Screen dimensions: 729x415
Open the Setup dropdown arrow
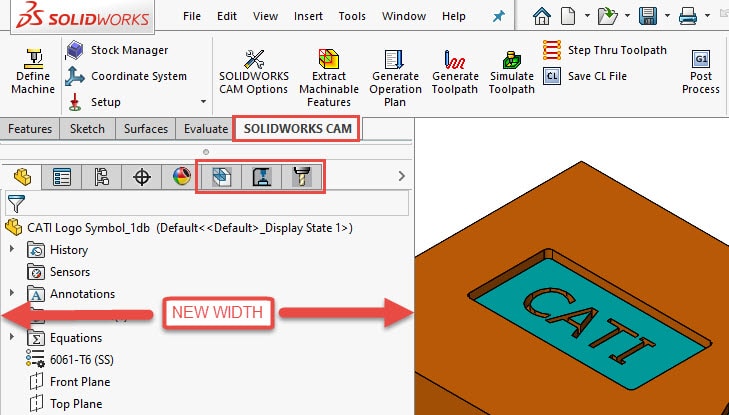203,102
